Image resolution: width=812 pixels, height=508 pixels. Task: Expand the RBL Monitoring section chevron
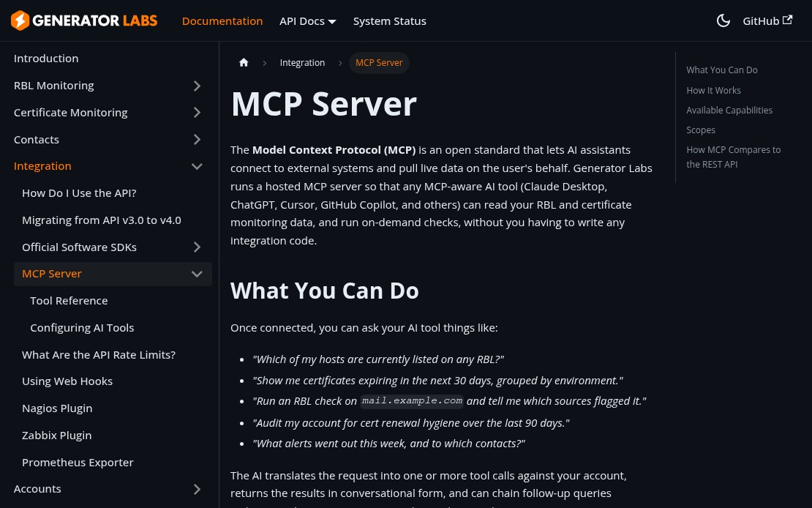197,86
